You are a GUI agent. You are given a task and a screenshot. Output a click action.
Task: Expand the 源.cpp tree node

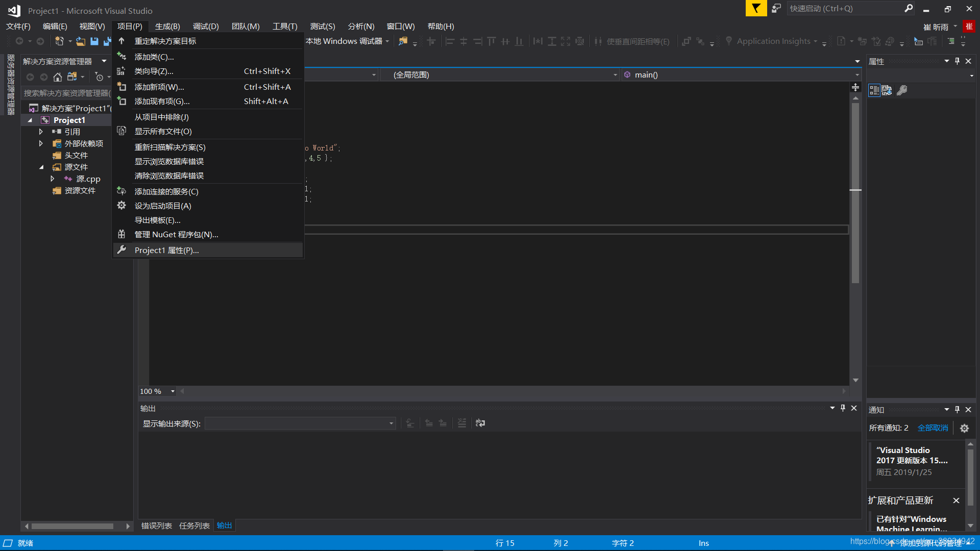click(52, 179)
